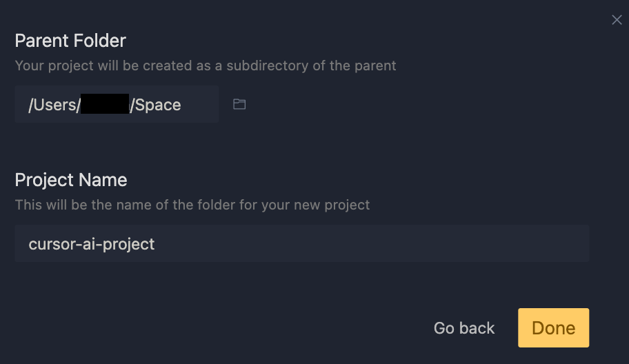Click the "/Users/" portion of the path
The width and height of the screenshot is (629, 364).
point(54,105)
